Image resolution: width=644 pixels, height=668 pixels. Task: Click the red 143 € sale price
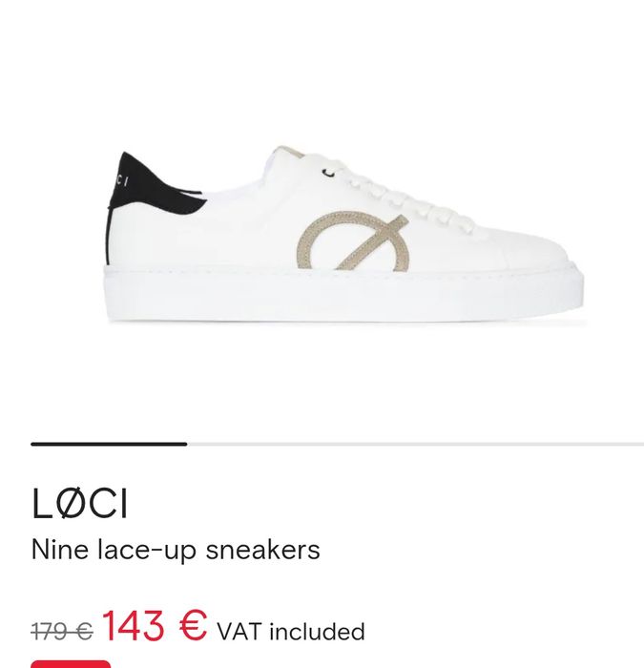click(x=155, y=625)
